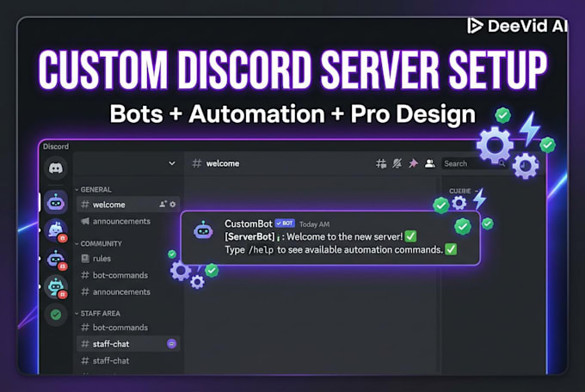Click the green checkmark circle in server list

point(56,315)
